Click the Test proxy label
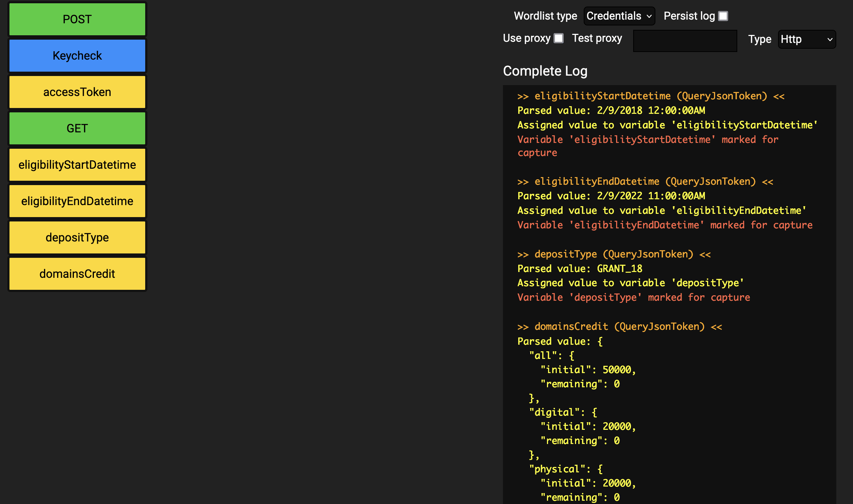 pyautogui.click(x=597, y=38)
